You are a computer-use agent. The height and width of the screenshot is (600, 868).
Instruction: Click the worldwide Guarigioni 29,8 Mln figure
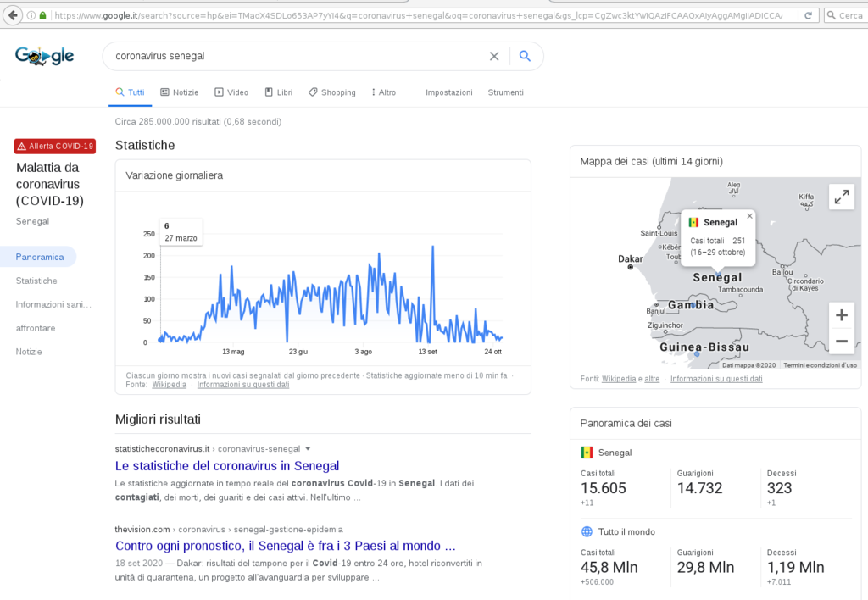[705, 567]
